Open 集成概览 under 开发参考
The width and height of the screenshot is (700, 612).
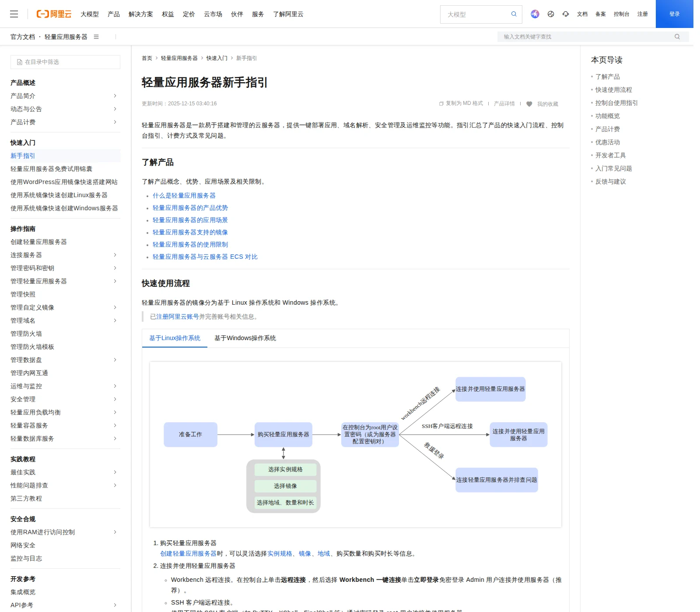(x=23, y=592)
